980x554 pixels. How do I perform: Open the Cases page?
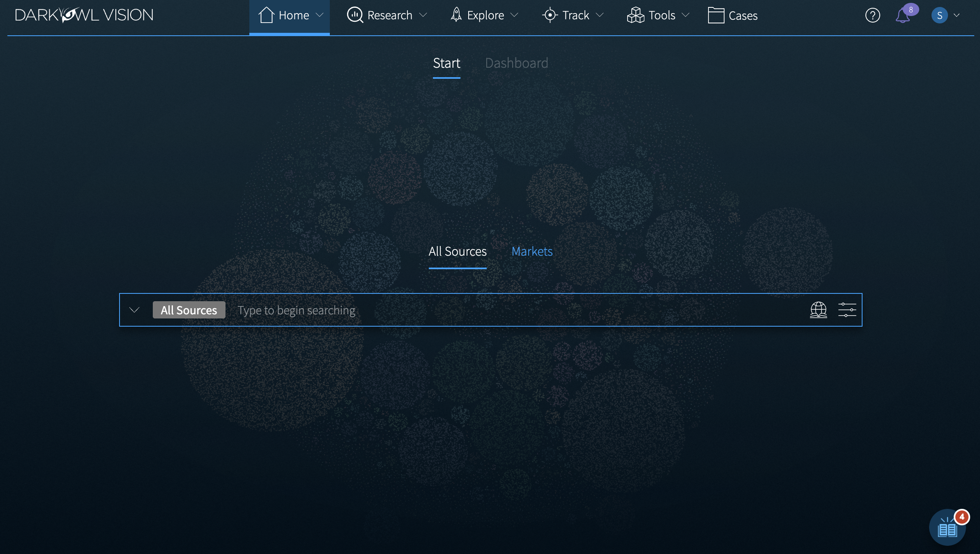(733, 16)
